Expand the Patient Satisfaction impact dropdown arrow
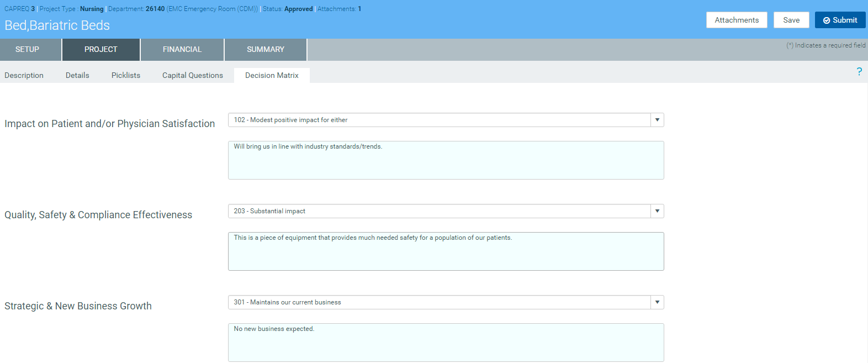 657,120
